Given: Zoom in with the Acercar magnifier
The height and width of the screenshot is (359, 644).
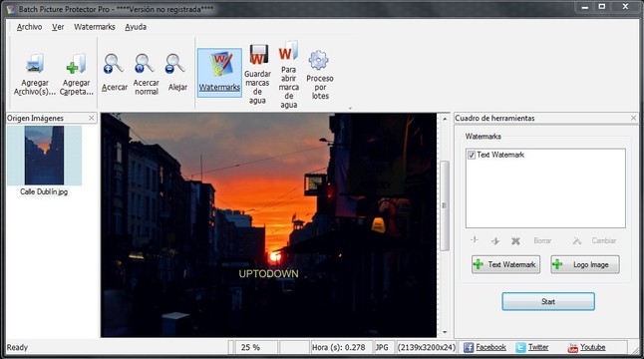Looking at the screenshot, I should tap(114, 64).
